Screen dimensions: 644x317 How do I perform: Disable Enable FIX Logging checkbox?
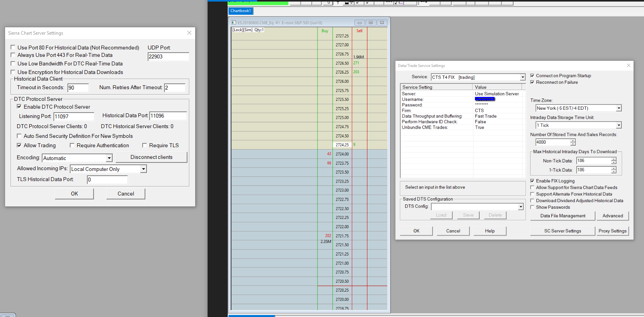click(532, 181)
